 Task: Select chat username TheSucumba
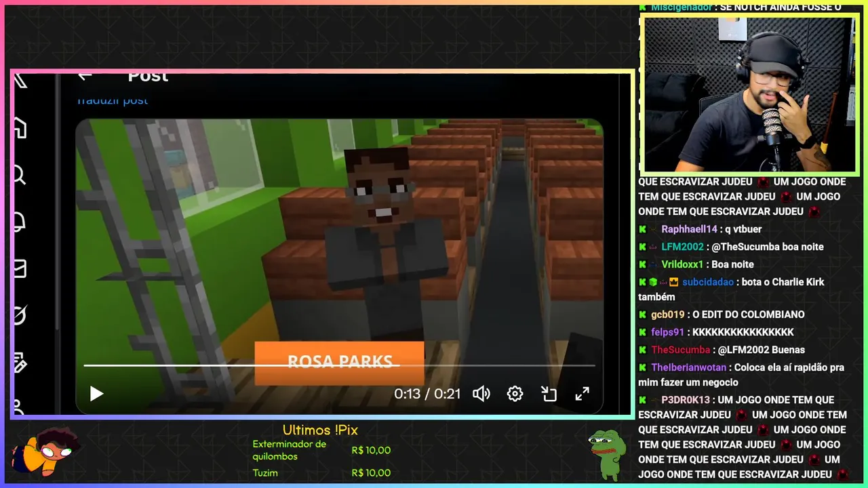point(681,350)
